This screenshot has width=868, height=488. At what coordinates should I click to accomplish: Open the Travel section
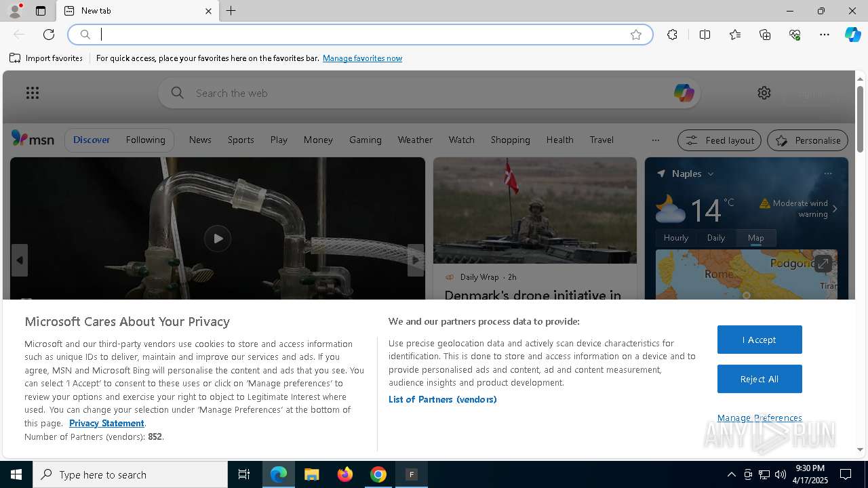tap(601, 140)
